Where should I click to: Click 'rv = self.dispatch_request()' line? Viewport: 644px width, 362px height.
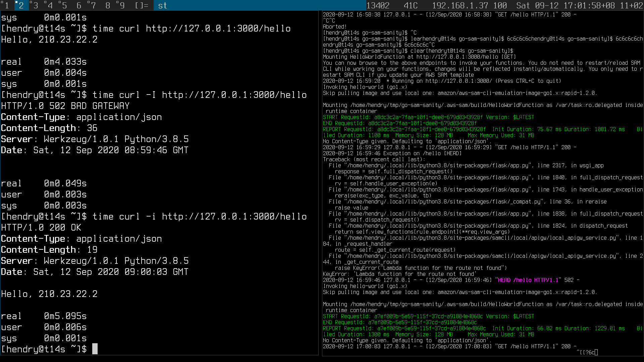(377, 220)
